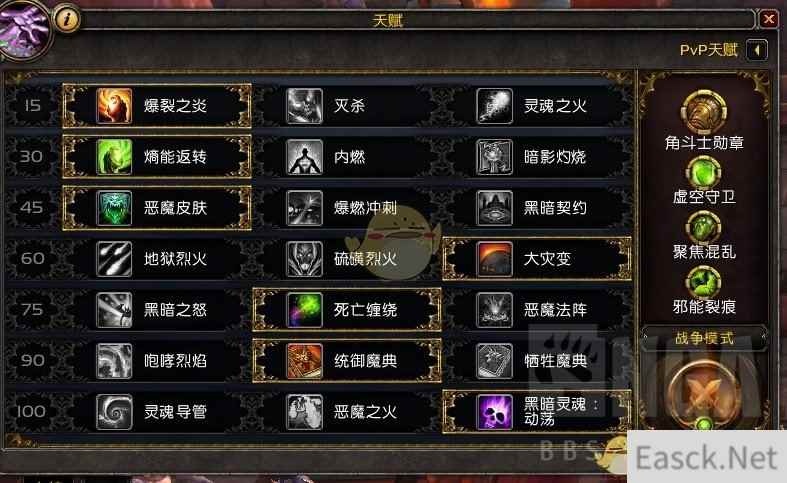Close the 天赋 talent window
This screenshot has height=483, width=787.
[x=768, y=20]
